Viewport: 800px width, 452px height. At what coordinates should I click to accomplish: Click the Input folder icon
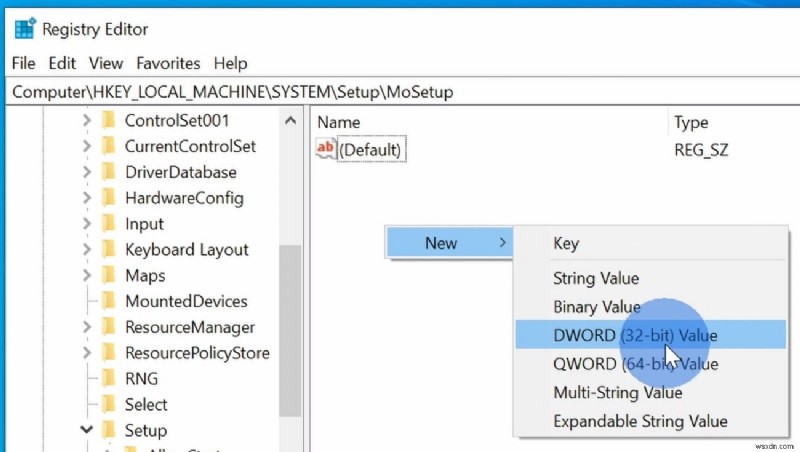click(x=108, y=223)
